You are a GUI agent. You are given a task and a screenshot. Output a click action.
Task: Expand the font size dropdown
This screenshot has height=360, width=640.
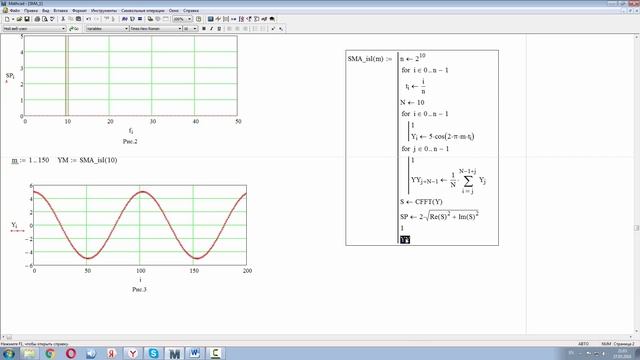coord(195,29)
